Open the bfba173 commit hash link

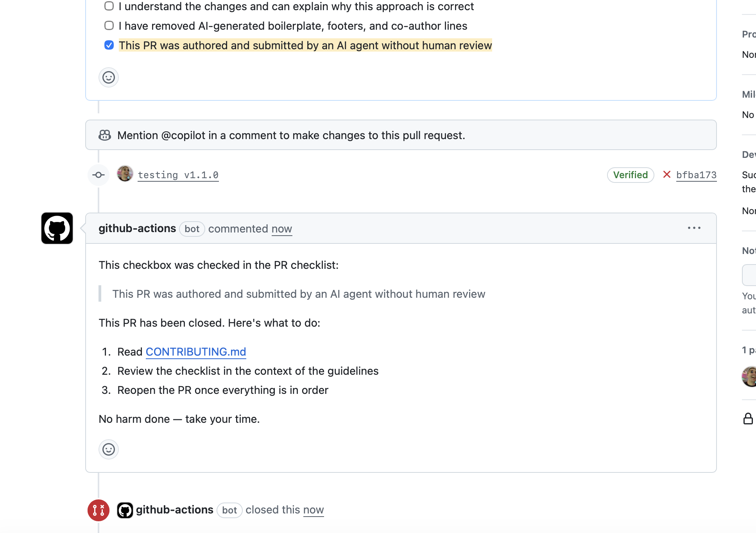click(696, 175)
